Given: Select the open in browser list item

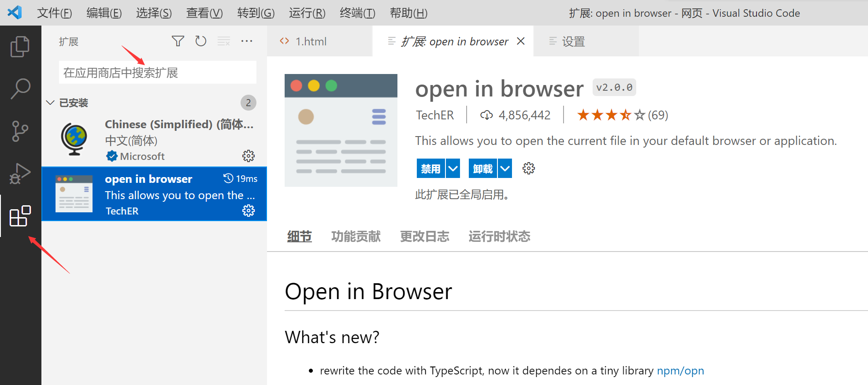Looking at the screenshot, I should pyautogui.click(x=154, y=194).
